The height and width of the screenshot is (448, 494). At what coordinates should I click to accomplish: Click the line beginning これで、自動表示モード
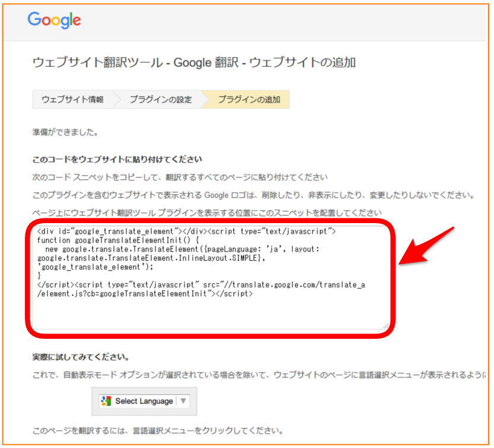tap(259, 374)
